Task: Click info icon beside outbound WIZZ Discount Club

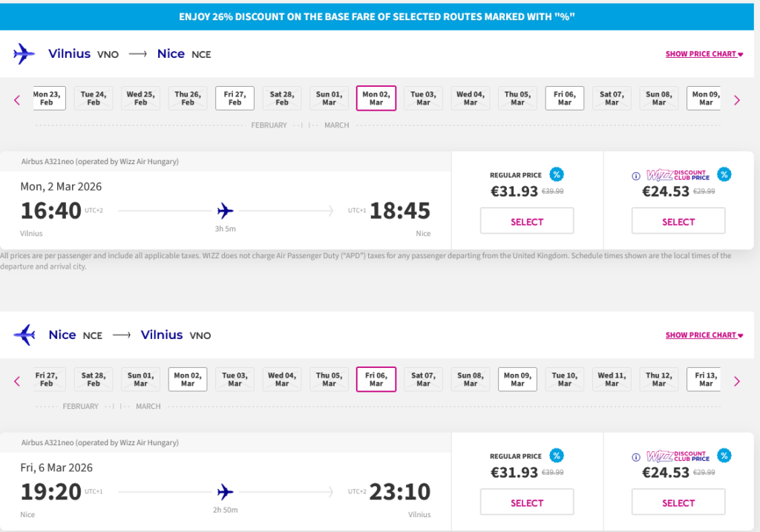Action: pos(636,177)
